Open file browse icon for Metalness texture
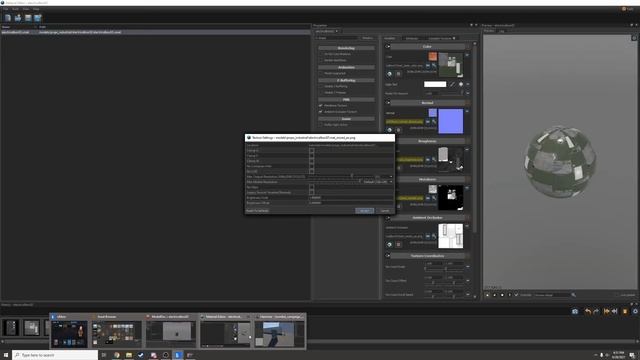Image resolution: width=640 pixels, height=360 pixels. point(428,198)
